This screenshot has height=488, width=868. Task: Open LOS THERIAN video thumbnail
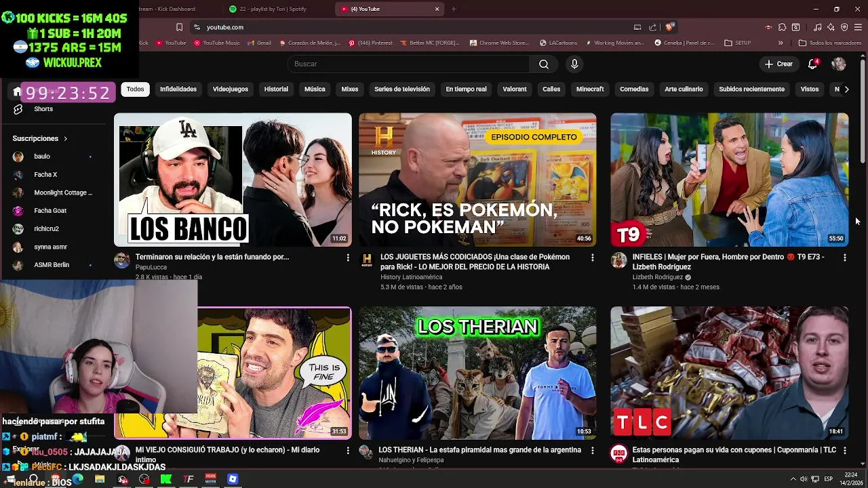pos(477,373)
